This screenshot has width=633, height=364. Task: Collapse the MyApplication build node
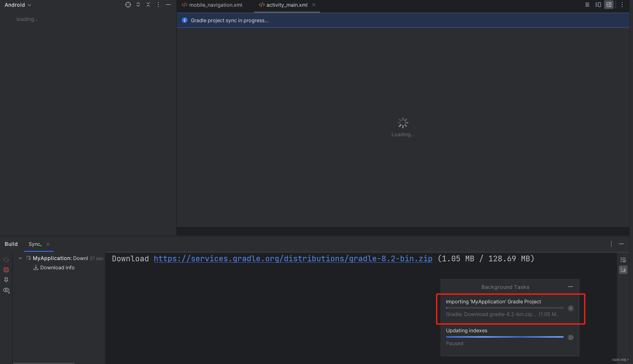pos(20,258)
